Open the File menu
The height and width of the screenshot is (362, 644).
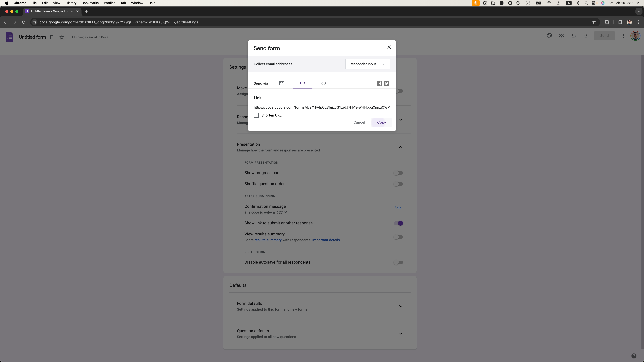34,3
